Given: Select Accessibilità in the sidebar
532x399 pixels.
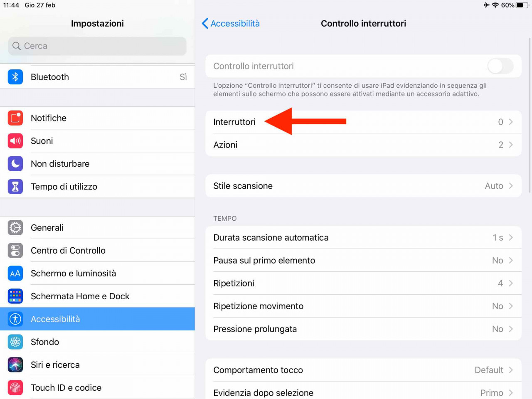Looking at the screenshot, I should tap(97, 319).
